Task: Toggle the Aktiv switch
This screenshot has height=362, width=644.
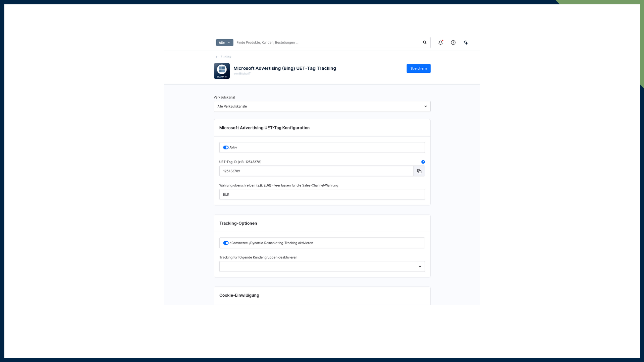Action: [226, 147]
